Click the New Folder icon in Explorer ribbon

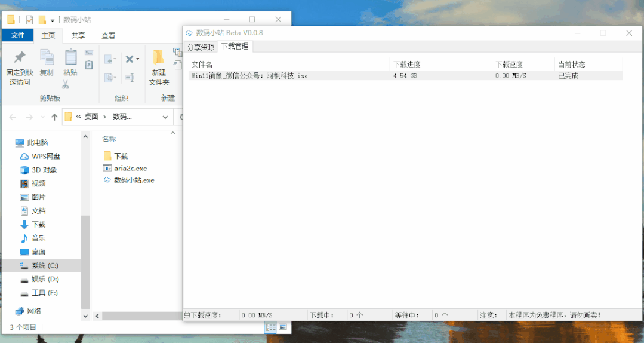coord(159,57)
